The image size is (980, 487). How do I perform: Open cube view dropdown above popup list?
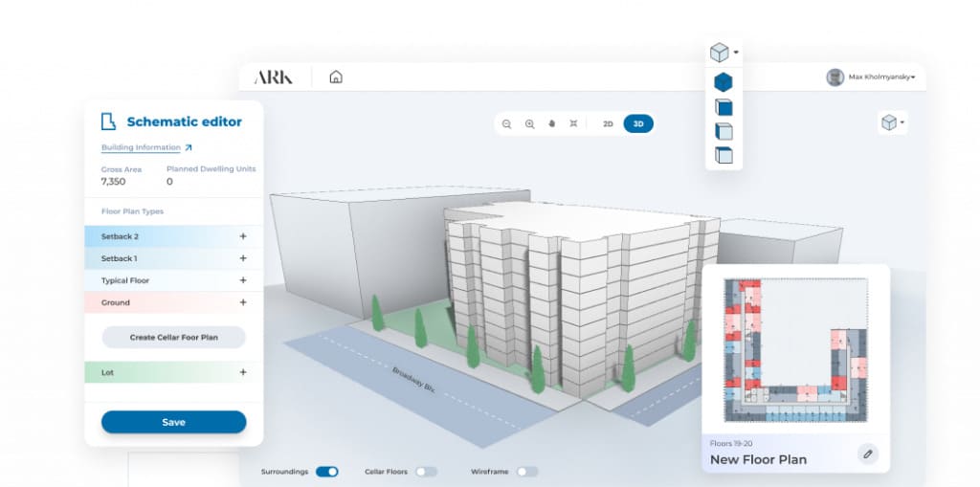click(724, 53)
